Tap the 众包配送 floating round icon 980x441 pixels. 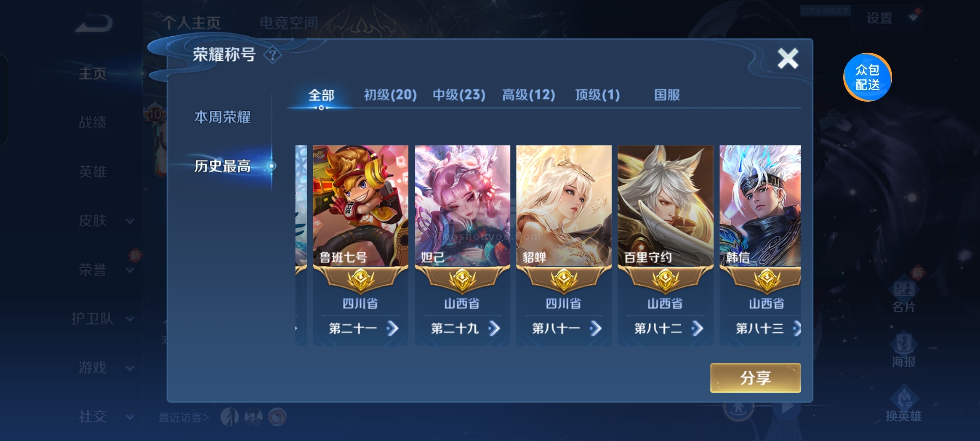pos(867,77)
